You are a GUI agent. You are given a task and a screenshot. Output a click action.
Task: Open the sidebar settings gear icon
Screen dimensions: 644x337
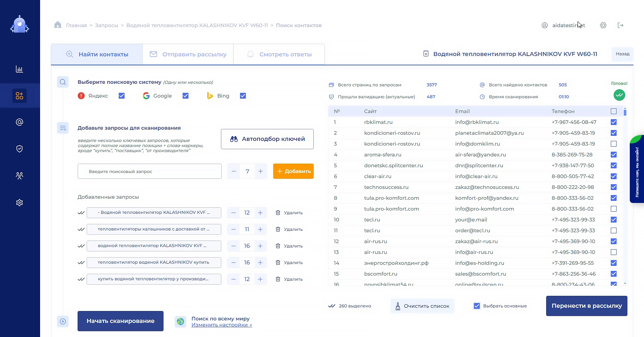pyautogui.click(x=19, y=203)
